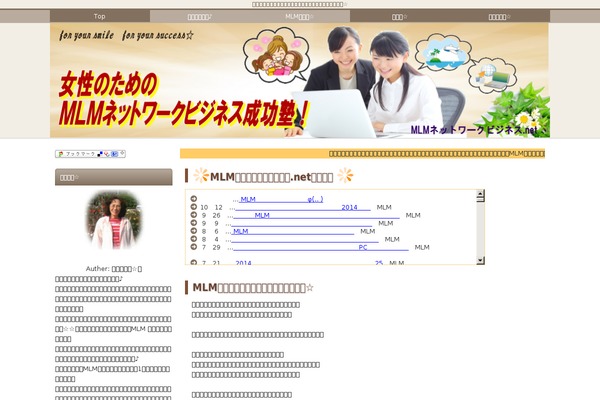Click the arrow bullet on the 9 9 row
The height and width of the screenshot is (400, 600).
coord(194,223)
